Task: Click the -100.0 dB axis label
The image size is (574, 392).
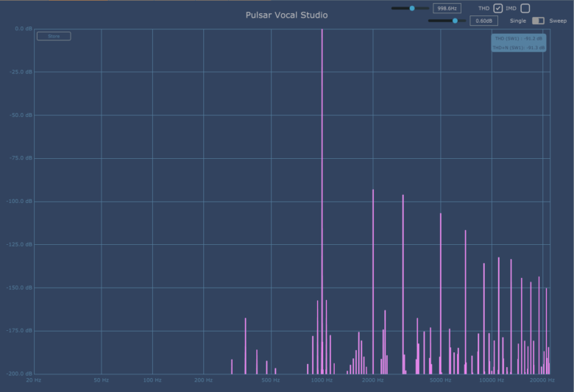Action: tap(19, 202)
